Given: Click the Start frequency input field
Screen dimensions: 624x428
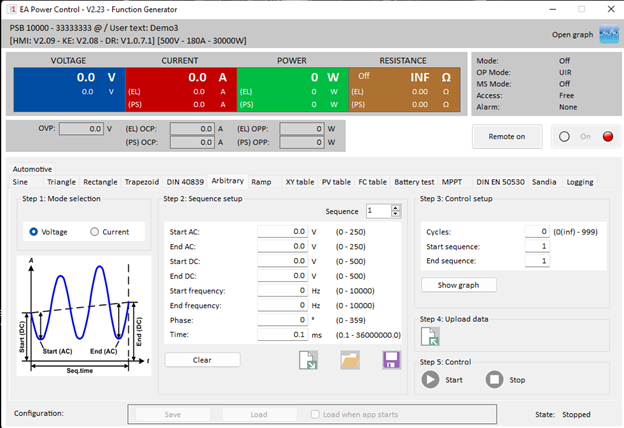Looking at the screenshot, I should tap(282, 290).
